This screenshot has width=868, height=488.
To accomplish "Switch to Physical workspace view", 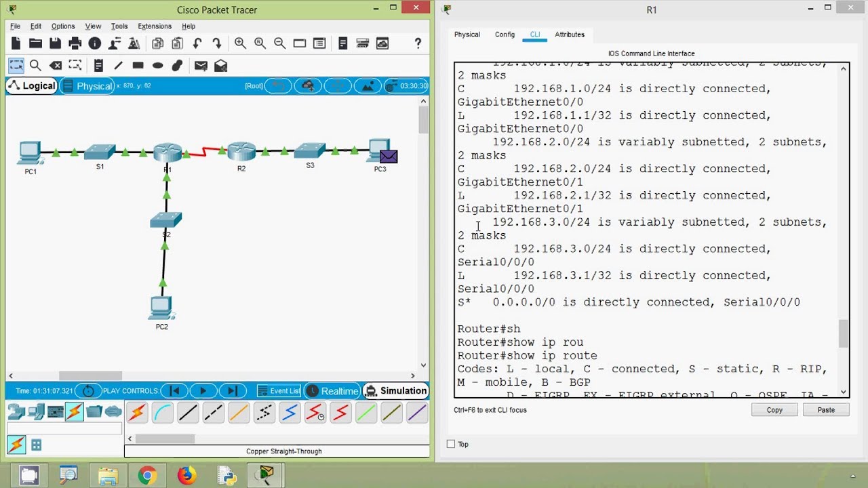I will click(87, 85).
